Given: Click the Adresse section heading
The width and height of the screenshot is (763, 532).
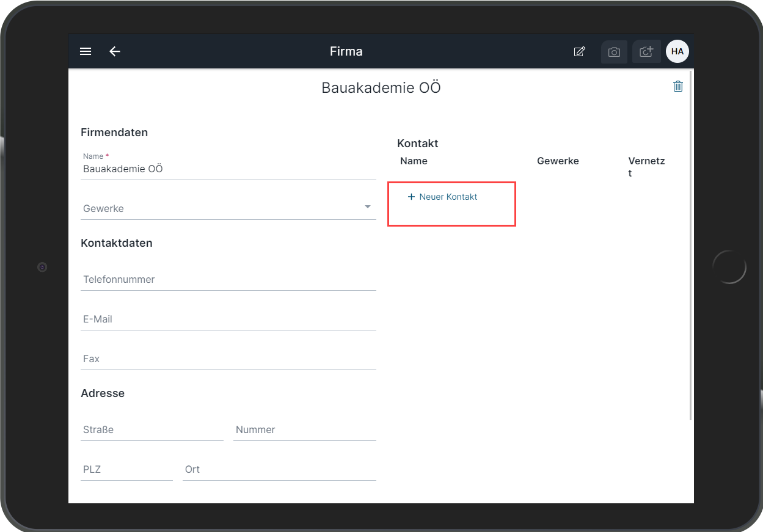Looking at the screenshot, I should 103,393.
